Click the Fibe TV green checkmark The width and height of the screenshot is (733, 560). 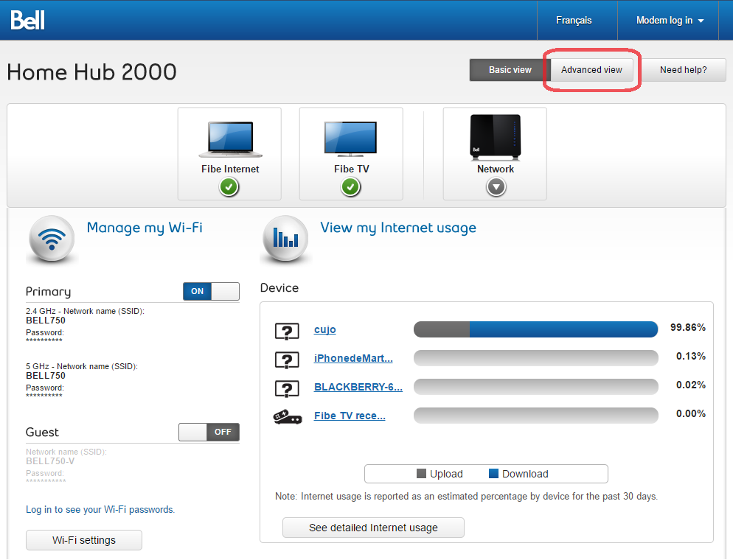[350, 187]
